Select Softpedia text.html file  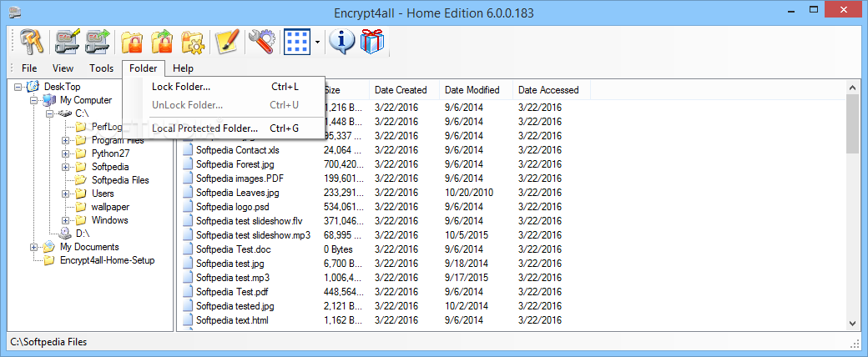[233, 320]
